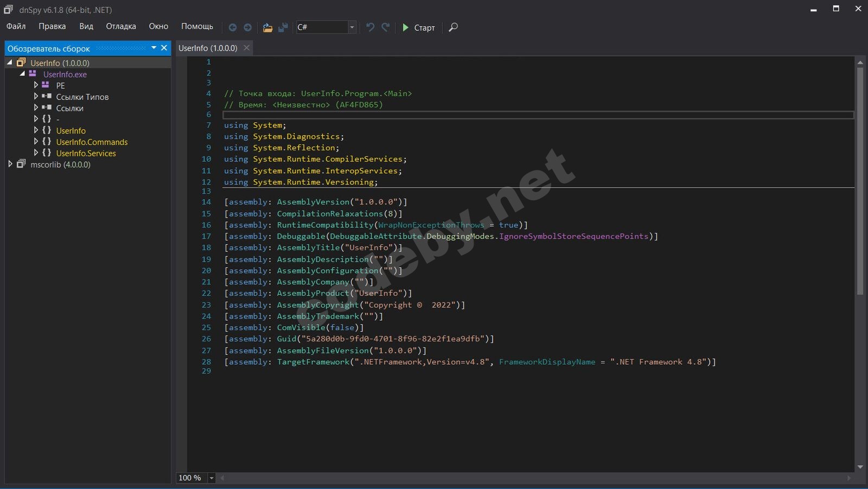Click the redo arrow icon
Screen dimensions: 868x489
coord(386,27)
